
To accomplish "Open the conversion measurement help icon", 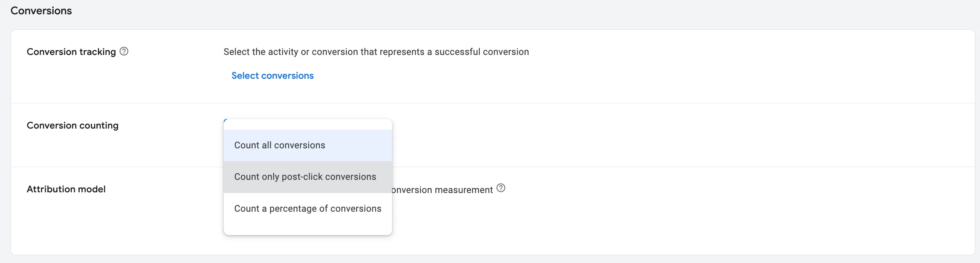I will point(501,188).
